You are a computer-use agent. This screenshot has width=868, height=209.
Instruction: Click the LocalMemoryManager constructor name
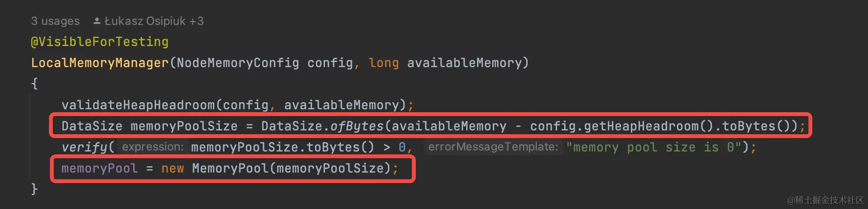tap(100, 63)
